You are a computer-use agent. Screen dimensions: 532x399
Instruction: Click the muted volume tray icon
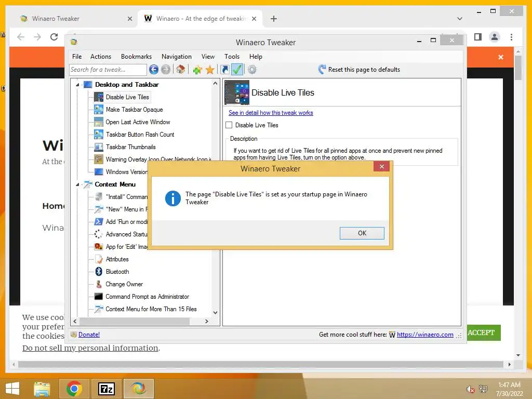[470, 389]
